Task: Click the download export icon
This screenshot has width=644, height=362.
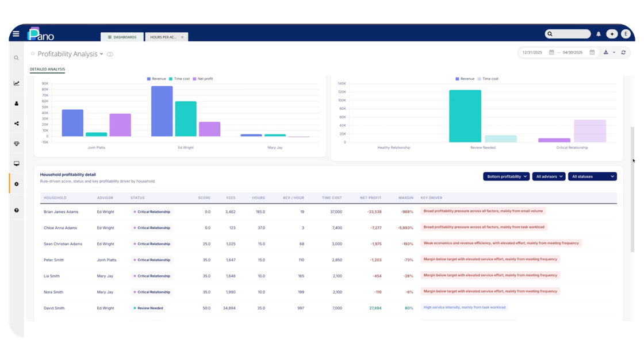Action: pos(606,52)
